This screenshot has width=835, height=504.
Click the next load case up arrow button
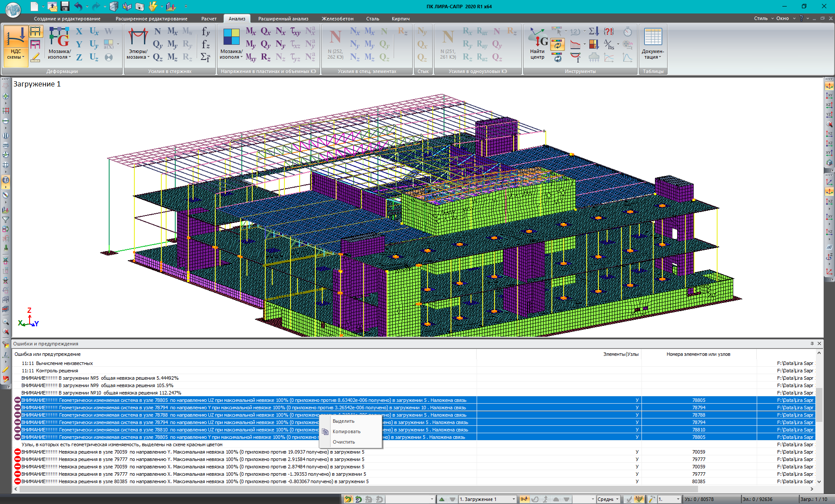(x=442, y=499)
